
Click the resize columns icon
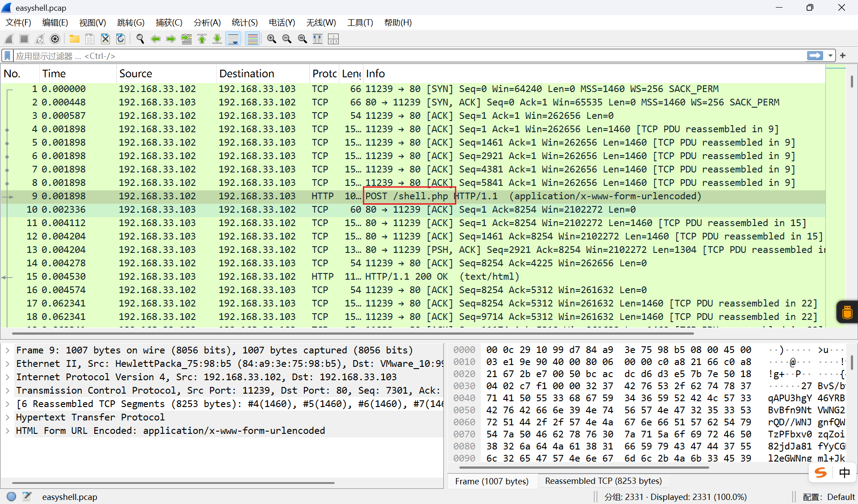pyautogui.click(x=318, y=39)
